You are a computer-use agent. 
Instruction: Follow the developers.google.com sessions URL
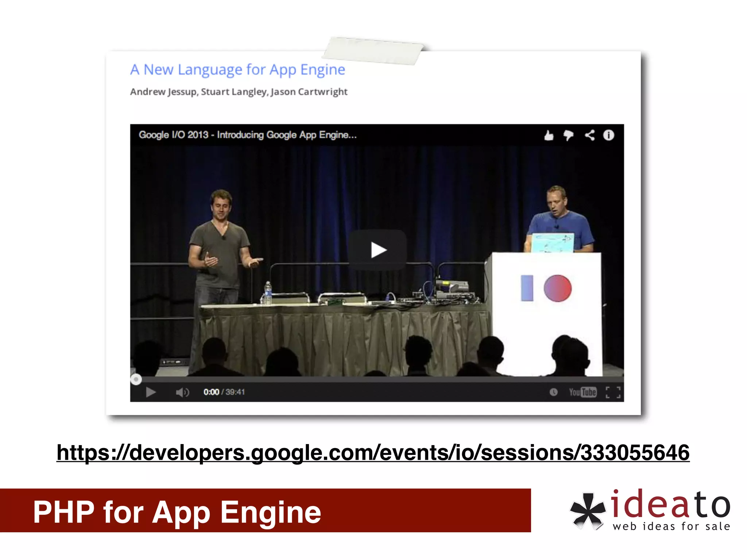tap(373, 453)
